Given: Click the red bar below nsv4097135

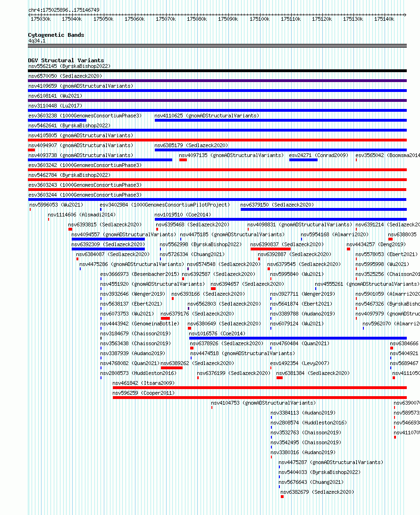Looking at the screenshot, I should [x=183, y=160].
